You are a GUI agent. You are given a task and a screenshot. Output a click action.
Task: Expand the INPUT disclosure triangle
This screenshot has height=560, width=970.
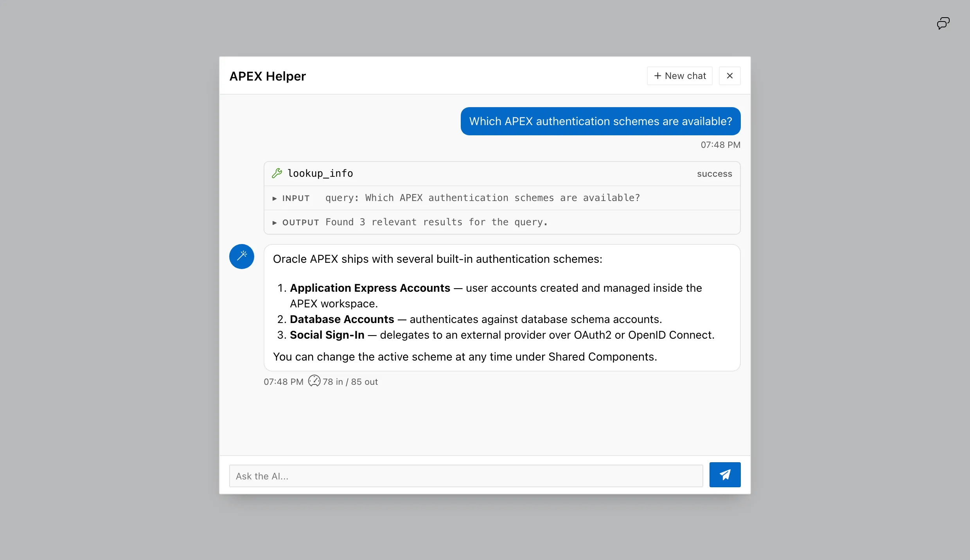275,198
